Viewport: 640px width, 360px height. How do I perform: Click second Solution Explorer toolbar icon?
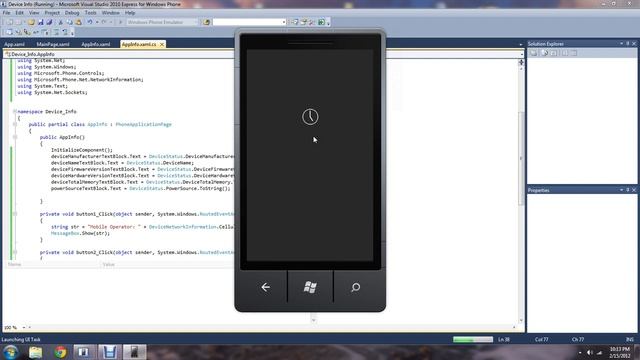tap(544, 53)
